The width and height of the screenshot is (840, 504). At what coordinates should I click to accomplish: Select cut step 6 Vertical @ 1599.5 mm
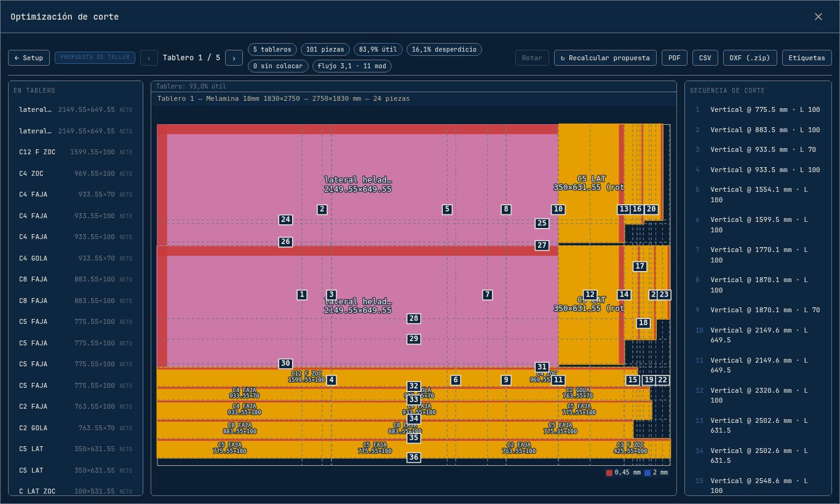pos(758,225)
